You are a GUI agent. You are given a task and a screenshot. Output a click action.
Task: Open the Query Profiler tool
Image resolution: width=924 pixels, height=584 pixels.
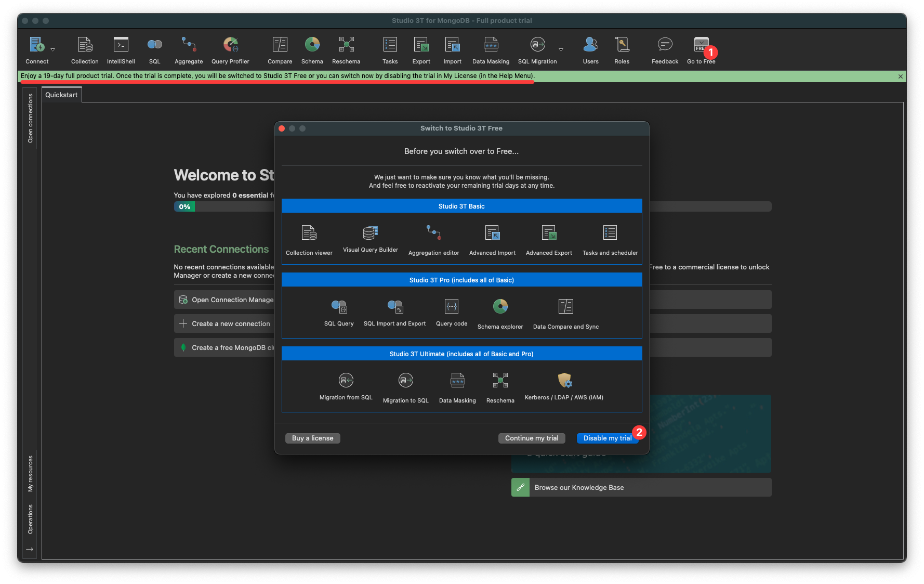click(230, 50)
